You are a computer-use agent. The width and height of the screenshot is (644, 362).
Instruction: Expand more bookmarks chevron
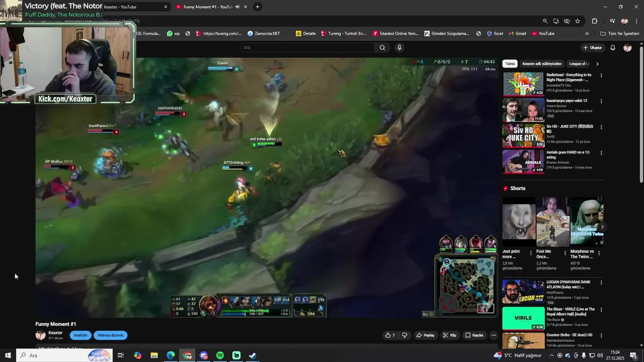pyautogui.click(x=587, y=34)
